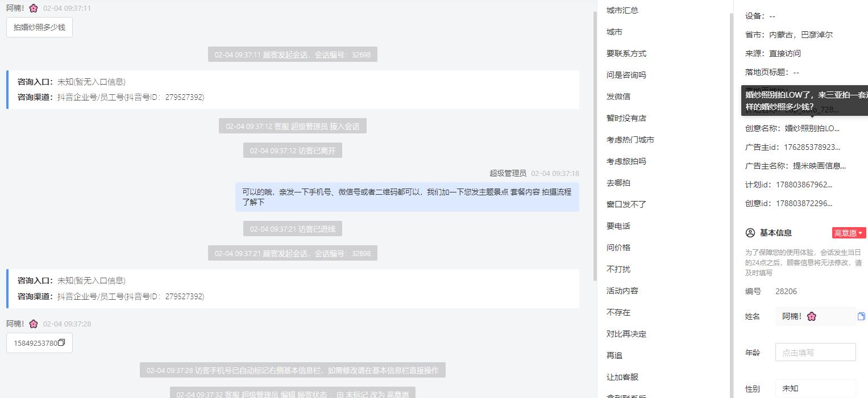Click the 基本信息 person icon
868x398 pixels.
750,233
